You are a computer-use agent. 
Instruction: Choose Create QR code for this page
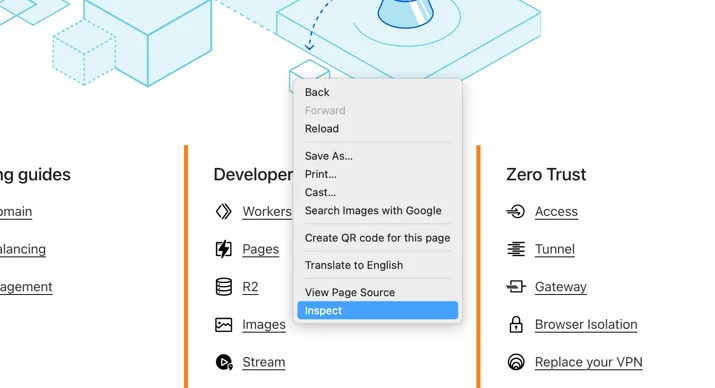click(378, 238)
